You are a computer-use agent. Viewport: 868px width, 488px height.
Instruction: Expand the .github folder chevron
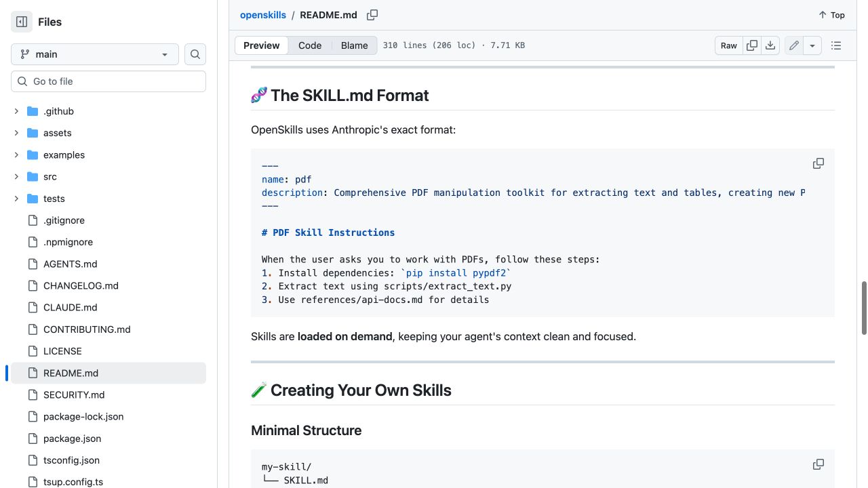coord(16,111)
